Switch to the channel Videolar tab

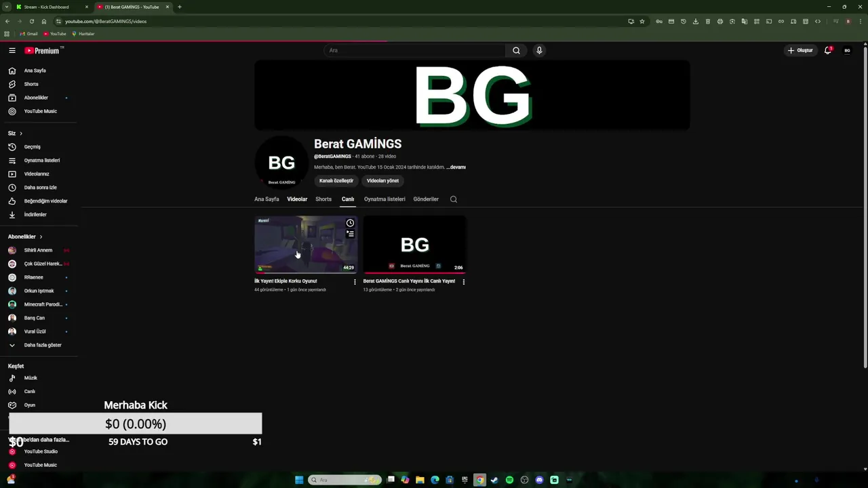point(297,199)
